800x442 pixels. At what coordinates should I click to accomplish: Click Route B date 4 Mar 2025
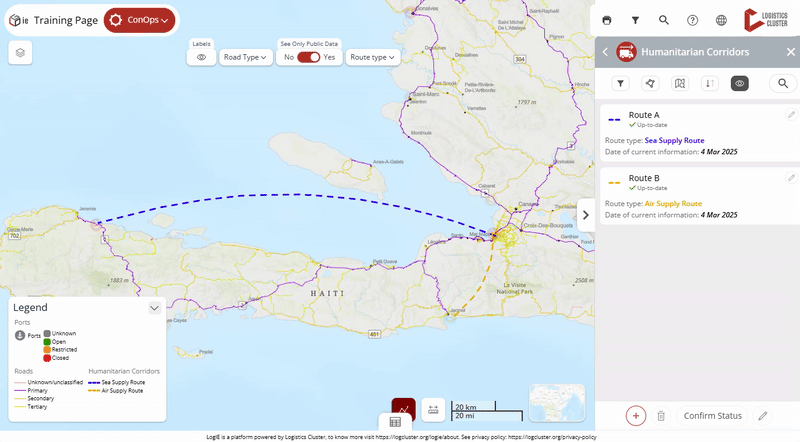tap(719, 215)
